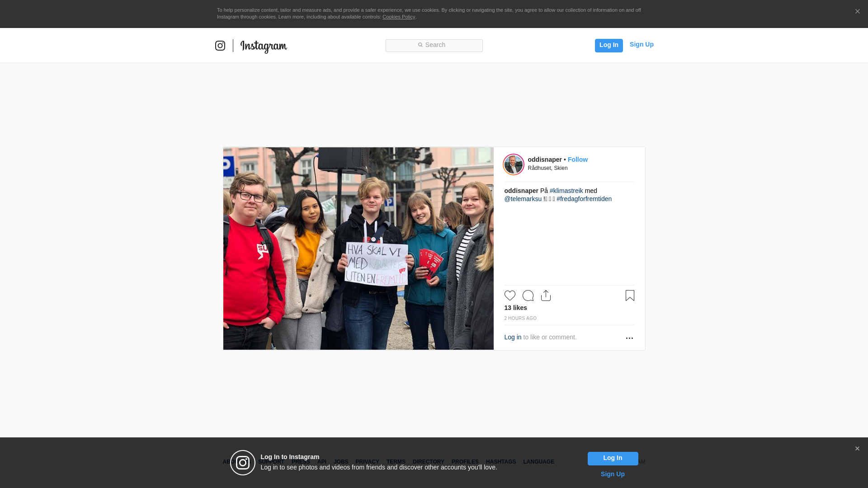Save post with bookmark icon
The image size is (868, 488).
[x=630, y=296]
